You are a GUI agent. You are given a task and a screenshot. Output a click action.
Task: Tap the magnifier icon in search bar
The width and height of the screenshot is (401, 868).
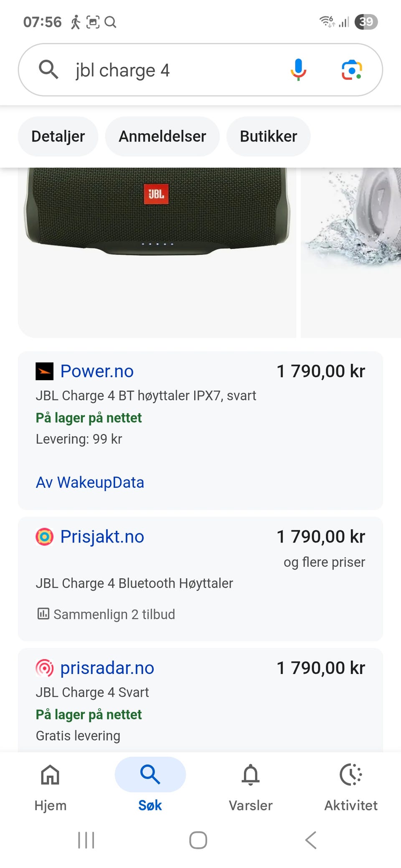coord(48,69)
